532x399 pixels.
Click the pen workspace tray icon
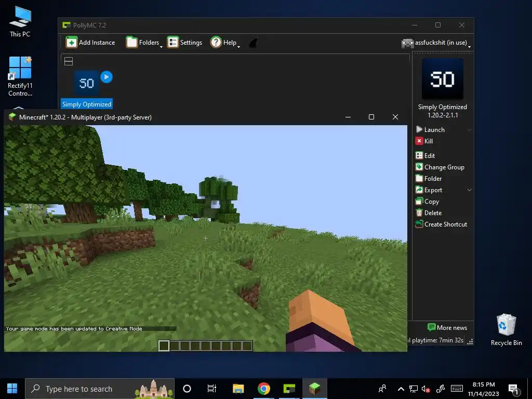point(441,389)
